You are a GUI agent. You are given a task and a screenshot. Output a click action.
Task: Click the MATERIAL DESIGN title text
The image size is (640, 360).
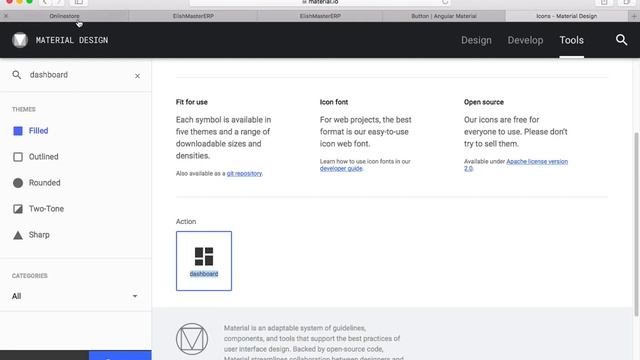click(72, 40)
